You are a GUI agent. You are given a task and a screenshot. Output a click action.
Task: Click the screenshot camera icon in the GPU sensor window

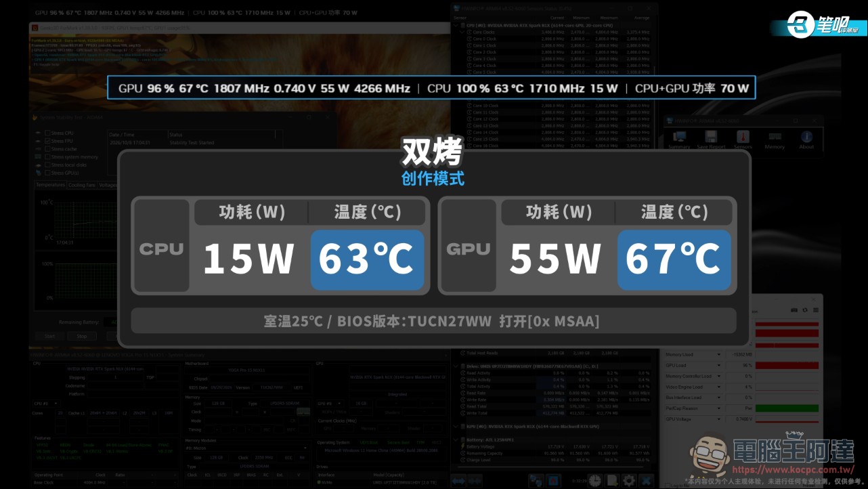pos(794,310)
